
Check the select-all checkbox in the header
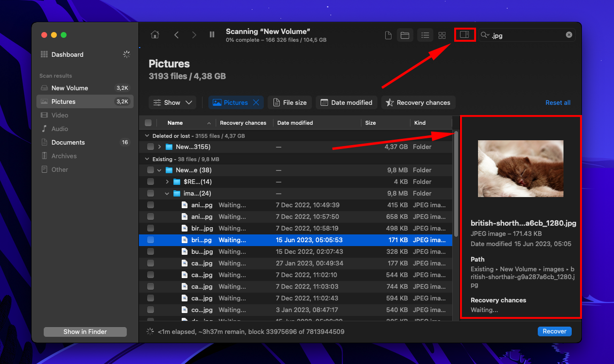148,123
